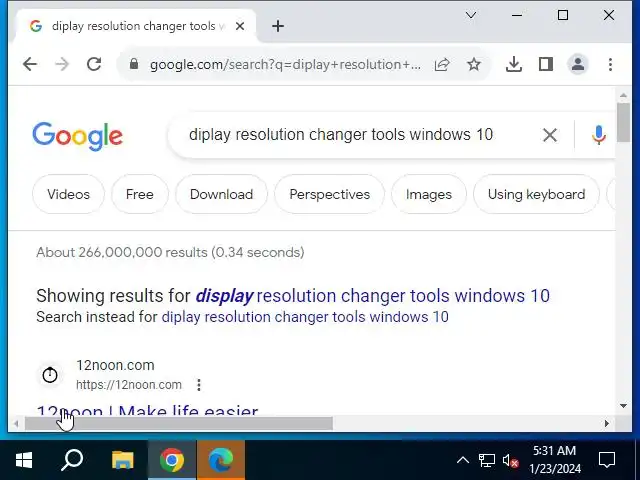Open the notification center
Screen dimensions: 640x480
click(x=607, y=460)
